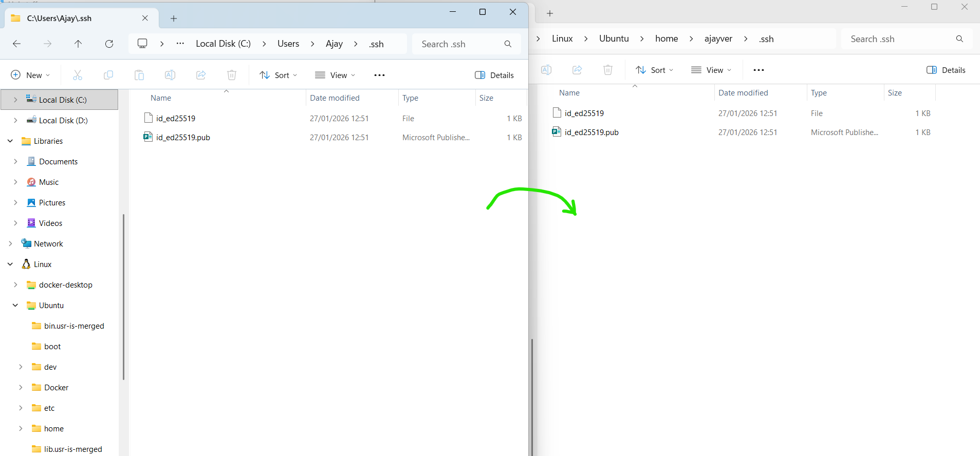This screenshot has height=456, width=980.
Task: Click Ubuntu in the right window breadcrumb
Action: (x=614, y=39)
